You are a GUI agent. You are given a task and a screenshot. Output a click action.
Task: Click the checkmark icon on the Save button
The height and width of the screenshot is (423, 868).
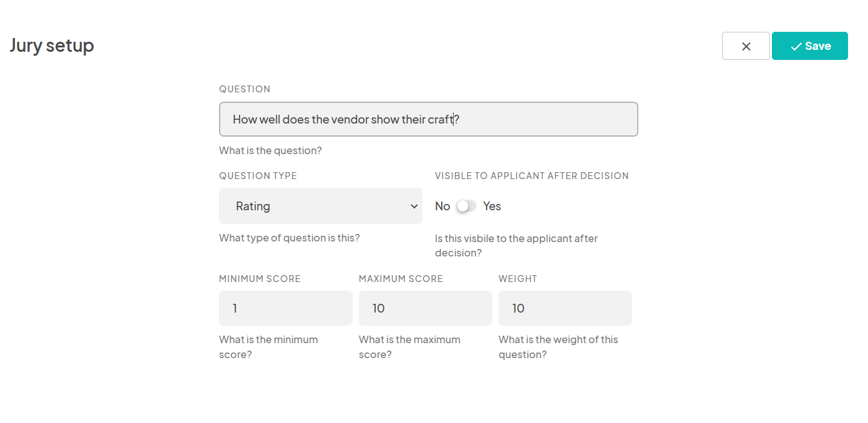[x=795, y=46]
